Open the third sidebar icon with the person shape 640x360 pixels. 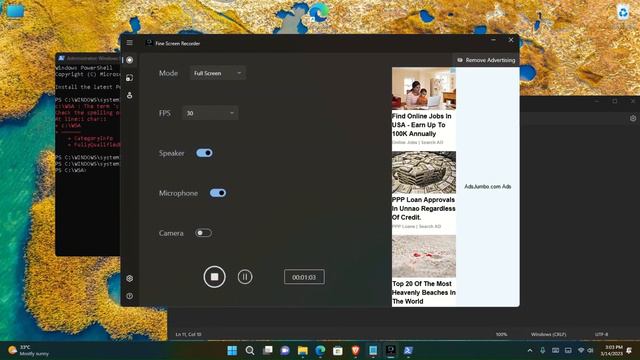coord(129,95)
